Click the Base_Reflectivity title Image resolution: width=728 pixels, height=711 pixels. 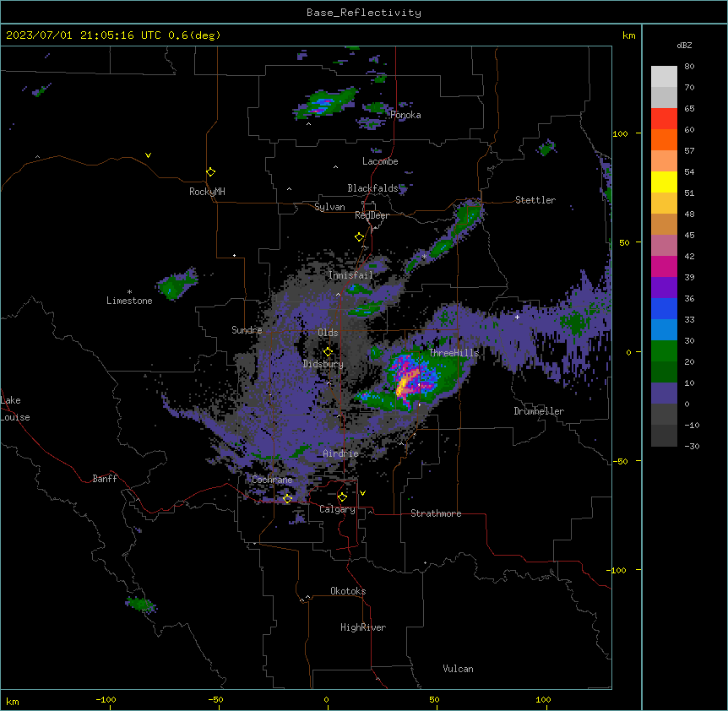[364, 13]
